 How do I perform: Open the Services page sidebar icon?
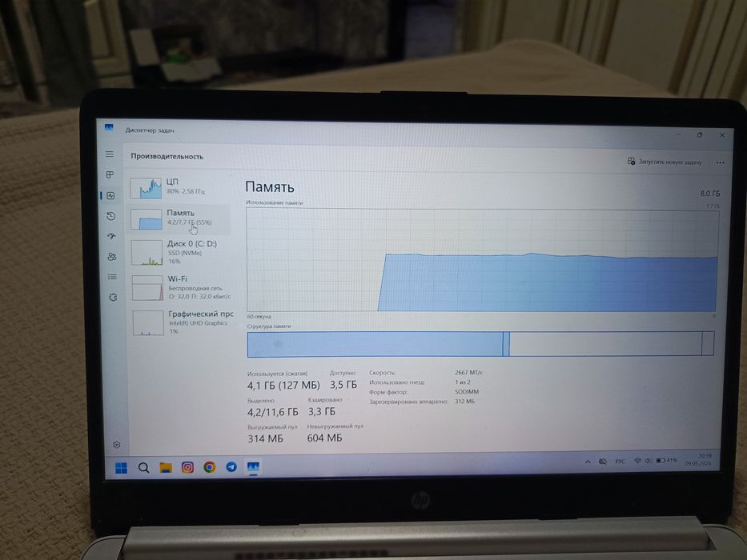(x=113, y=297)
